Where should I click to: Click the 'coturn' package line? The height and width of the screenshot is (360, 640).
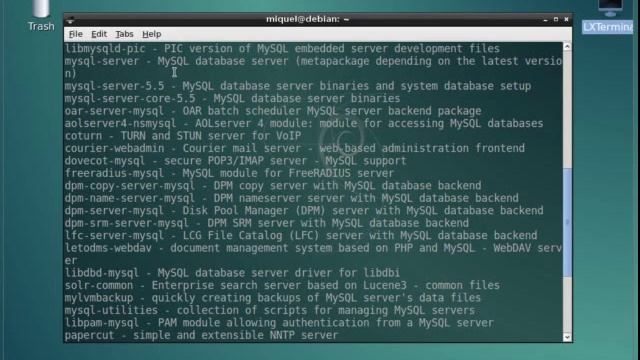183,136
